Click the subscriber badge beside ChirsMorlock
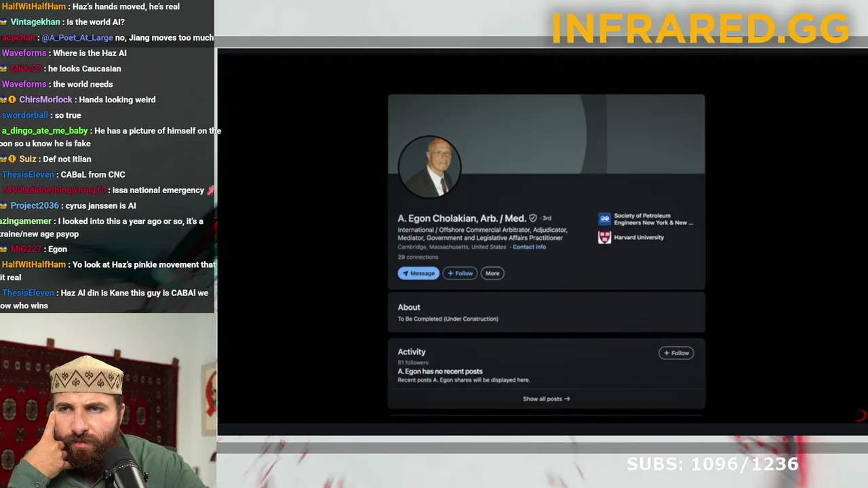Viewport: 868px width, 488px height. pyautogui.click(x=12, y=100)
